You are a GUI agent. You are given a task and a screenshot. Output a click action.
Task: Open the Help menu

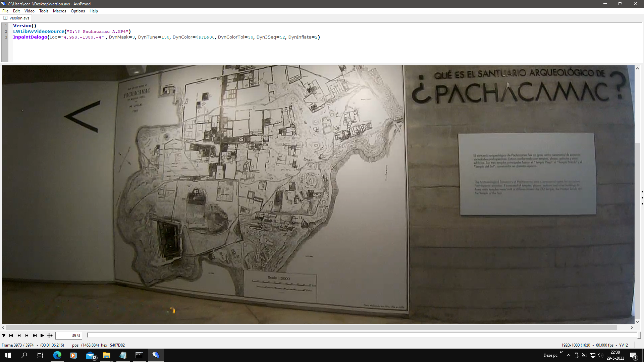(94, 11)
